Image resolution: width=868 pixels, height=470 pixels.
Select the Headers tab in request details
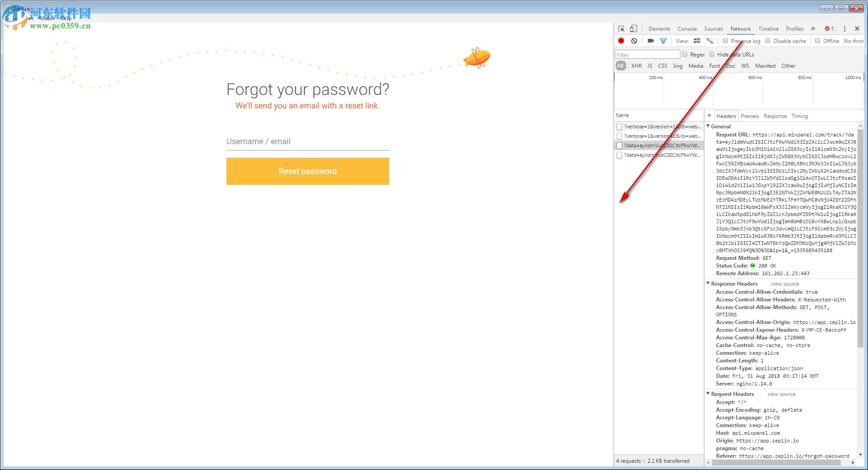[726, 116]
